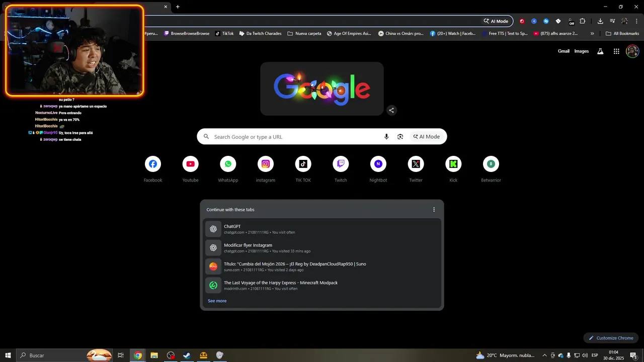Viewport: 644px width, 362px height.
Task: Open the Twitter shortcut tile
Action: tap(416, 169)
